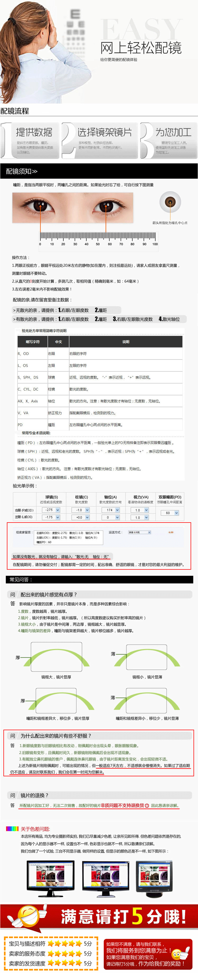Open right eye axis dropdown showing 174
The image size is (198, 980).
point(111,510)
